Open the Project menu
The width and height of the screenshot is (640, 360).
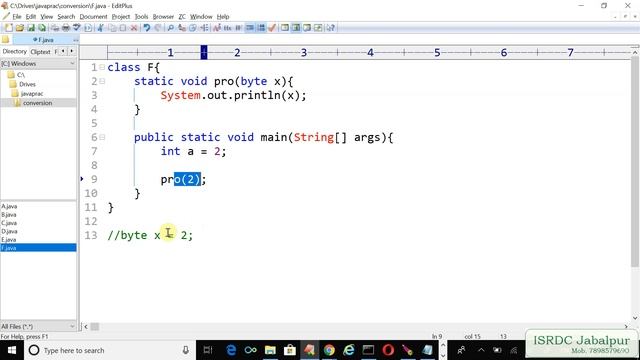point(121,17)
